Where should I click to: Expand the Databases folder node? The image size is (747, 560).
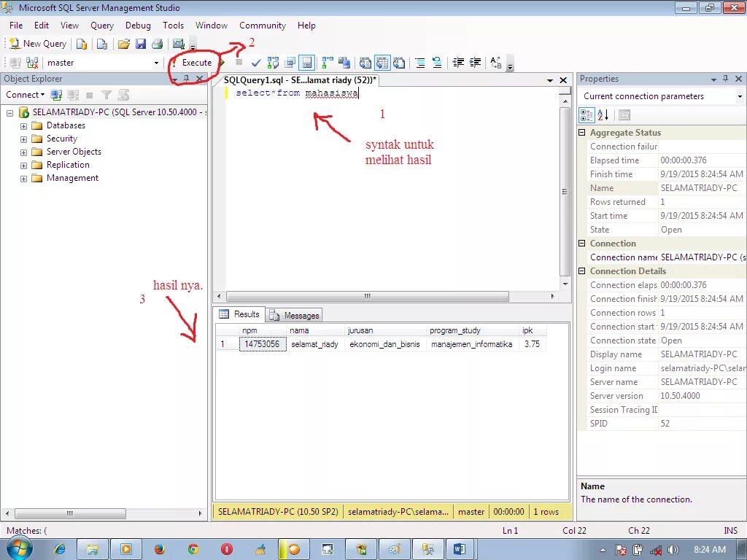pyautogui.click(x=23, y=126)
